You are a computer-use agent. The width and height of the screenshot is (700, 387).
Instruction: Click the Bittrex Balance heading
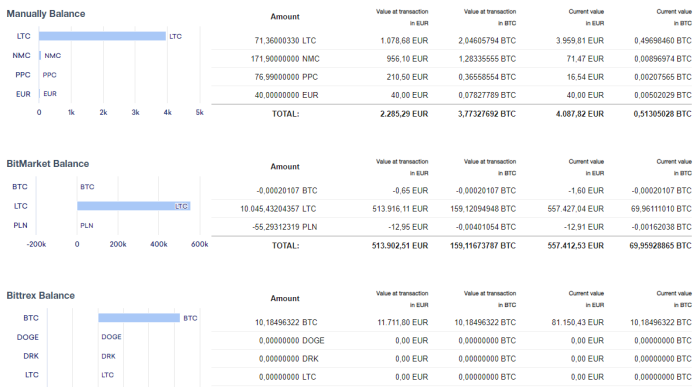pyautogui.click(x=41, y=295)
